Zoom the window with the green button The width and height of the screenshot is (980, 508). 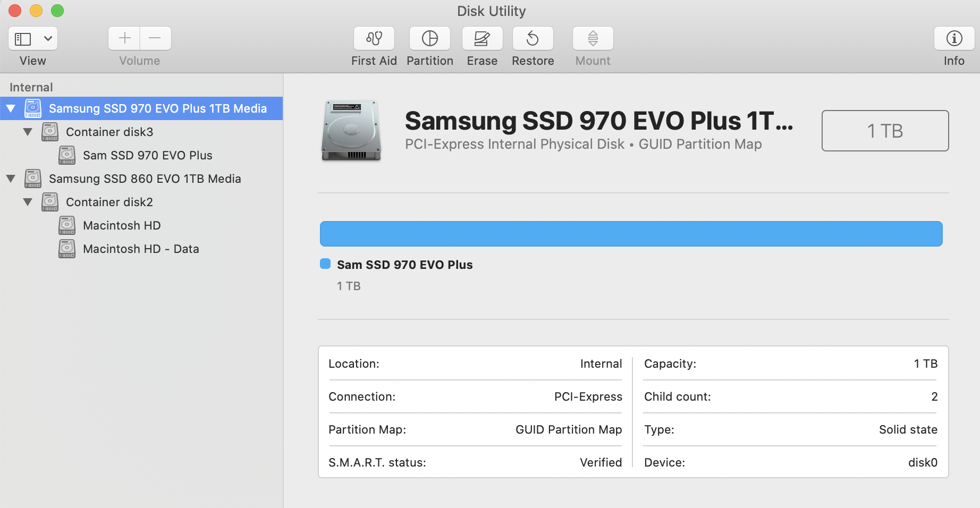coord(57,11)
